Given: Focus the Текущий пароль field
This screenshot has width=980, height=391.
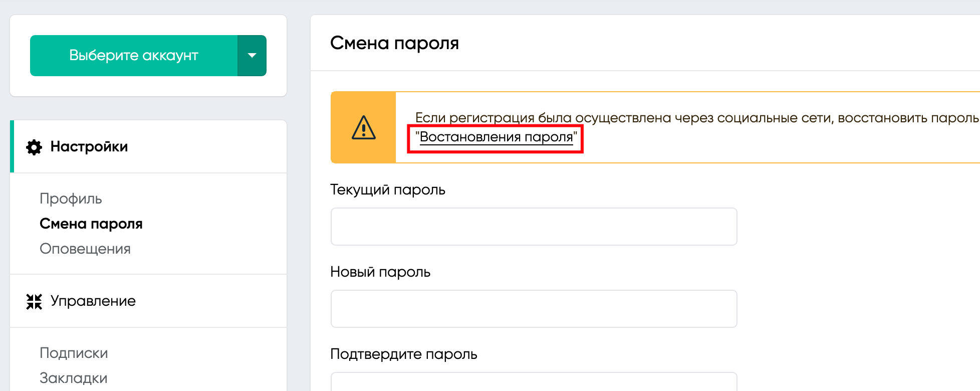Looking at the screenshot, I should pyautogui.click(x=534, y=227).
